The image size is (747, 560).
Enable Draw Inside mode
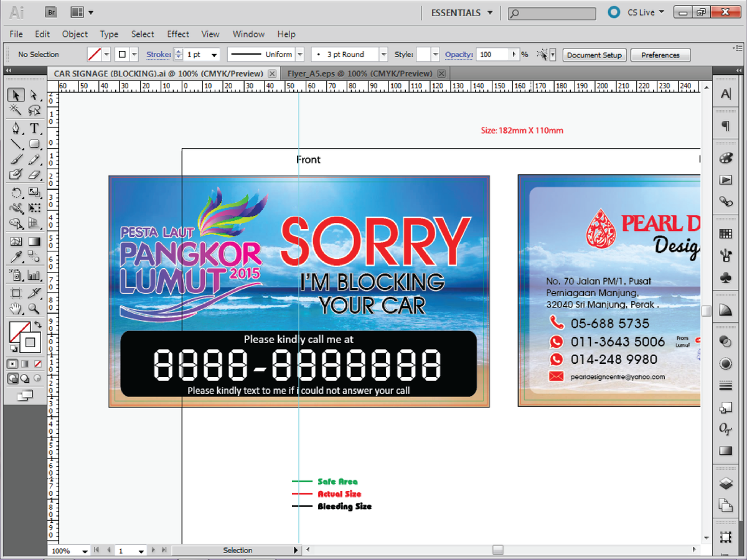(x=37, y=378)
